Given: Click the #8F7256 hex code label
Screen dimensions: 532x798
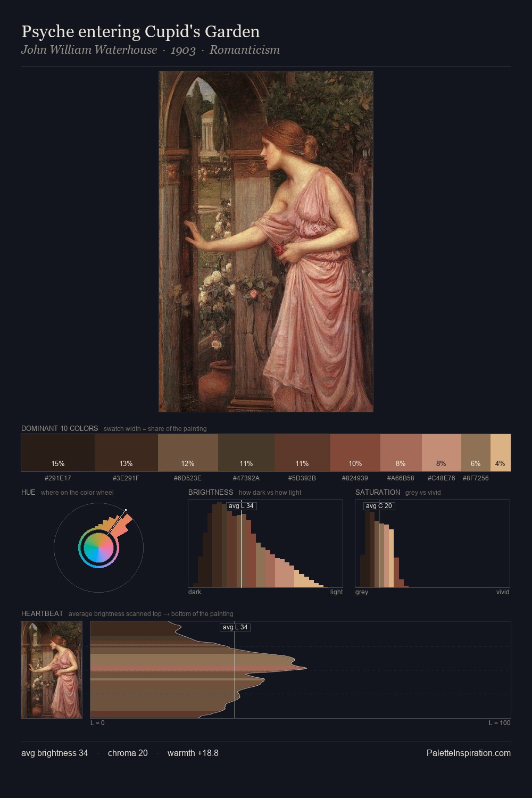Looking at the screenshot, I should pyautogui.click(x=476, y=478).
